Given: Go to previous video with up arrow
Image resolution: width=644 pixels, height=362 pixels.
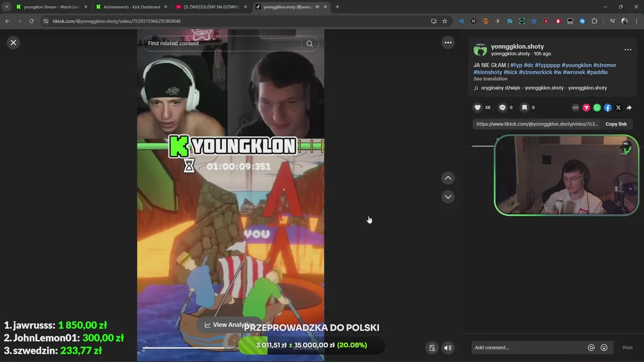Looking at the screenshot, I should point(448,178).
